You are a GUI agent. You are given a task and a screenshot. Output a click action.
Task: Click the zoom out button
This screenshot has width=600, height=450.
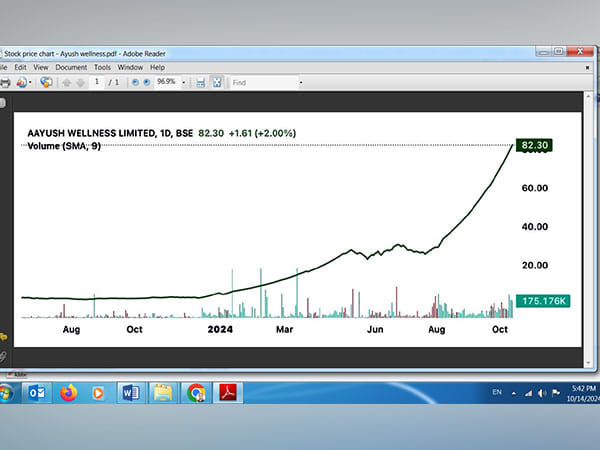coord(135,82)
